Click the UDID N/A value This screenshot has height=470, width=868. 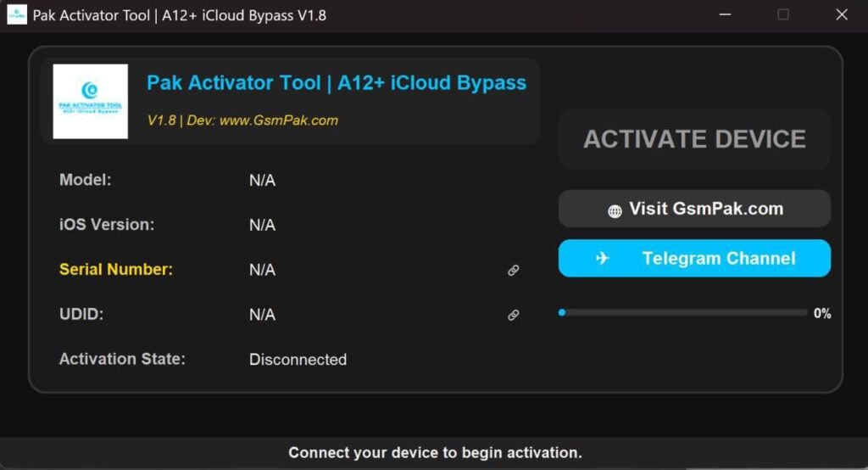[262, 315]
